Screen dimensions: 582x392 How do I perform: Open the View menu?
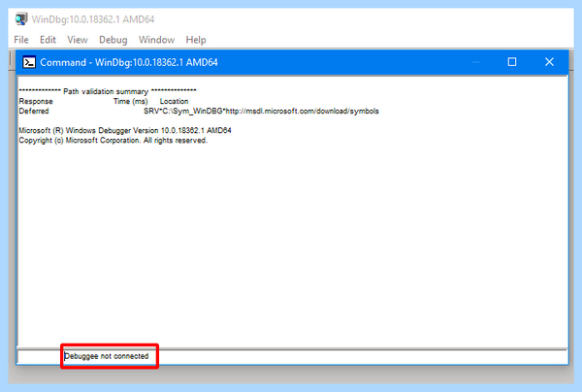click(78, 40)
